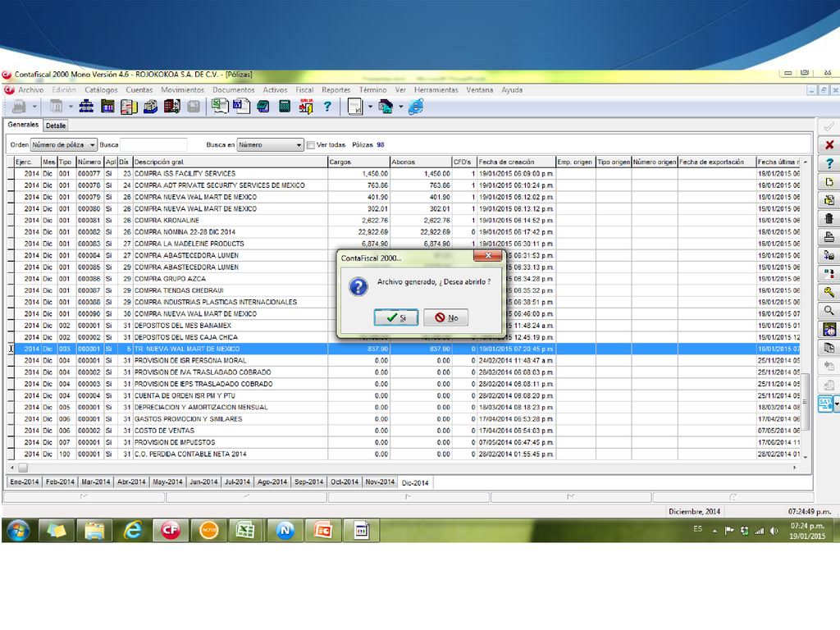Open the Excel export toolbar icon
840x630 pixels.
tap(220, 107)
